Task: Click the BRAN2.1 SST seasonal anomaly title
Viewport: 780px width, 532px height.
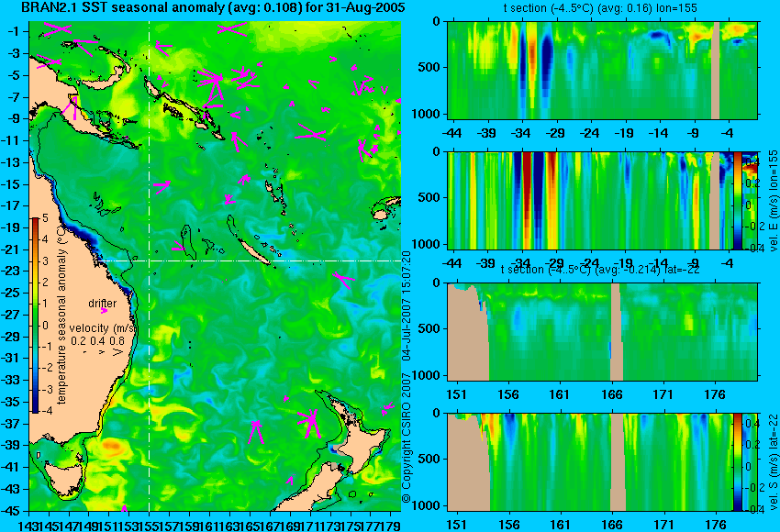Action: click(213, 7)
